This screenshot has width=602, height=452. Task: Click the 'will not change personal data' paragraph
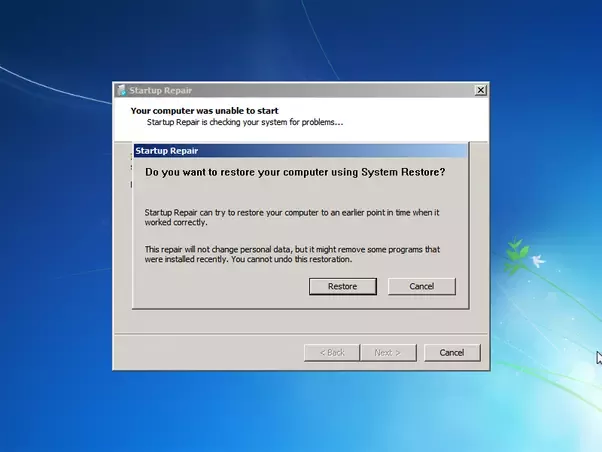click(292, 254)
